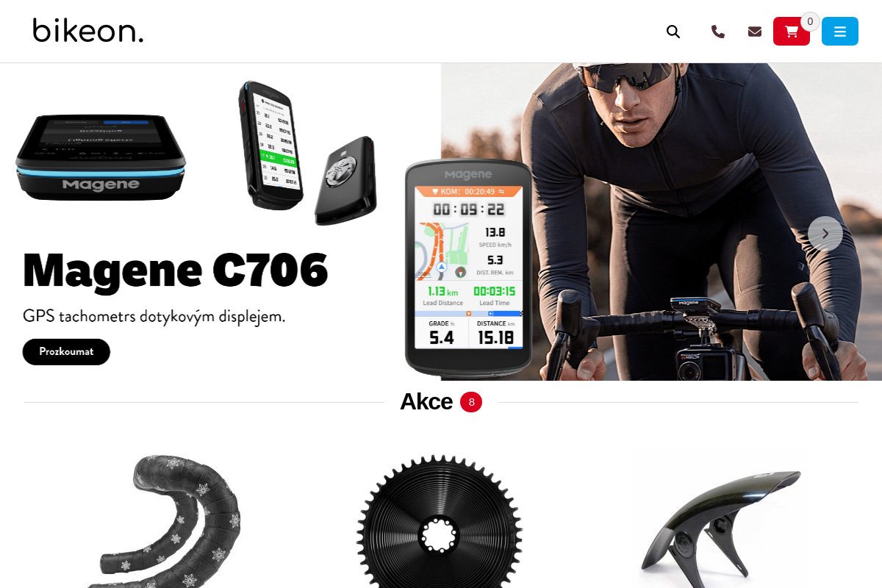Click the envelope email icon
The width and height of the screenshot is (882, 588).
pos(755,32)
